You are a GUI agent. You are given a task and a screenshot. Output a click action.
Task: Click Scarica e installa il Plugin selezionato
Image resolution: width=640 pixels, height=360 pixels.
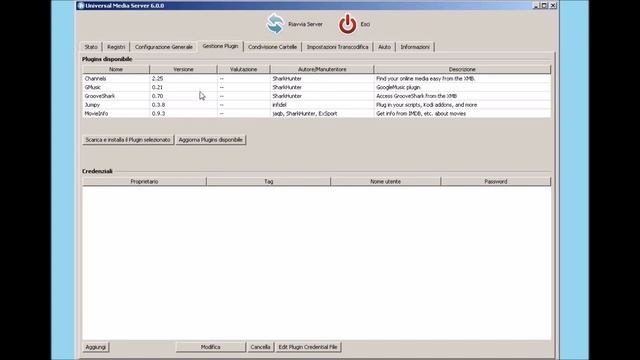128,140
